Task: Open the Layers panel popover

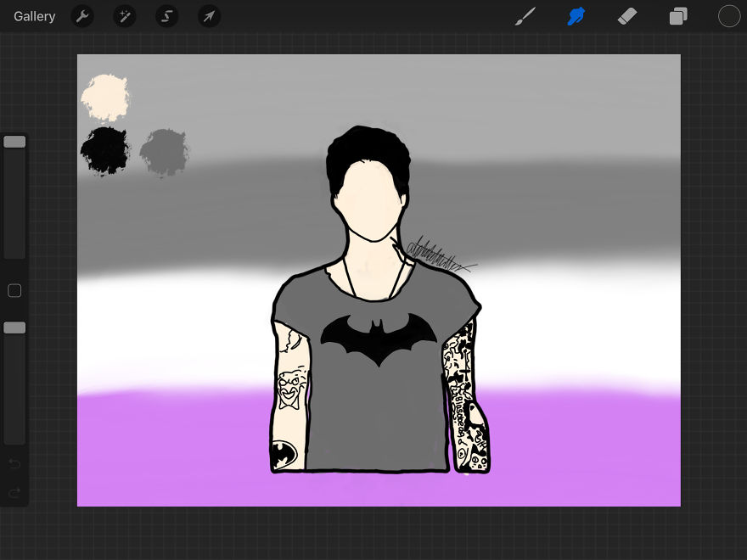Action: (677, 16)
